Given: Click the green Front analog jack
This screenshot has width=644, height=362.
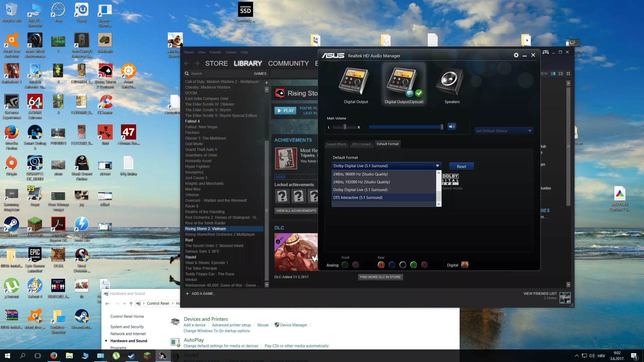Looking at the screenshot, I should (345, 265).
